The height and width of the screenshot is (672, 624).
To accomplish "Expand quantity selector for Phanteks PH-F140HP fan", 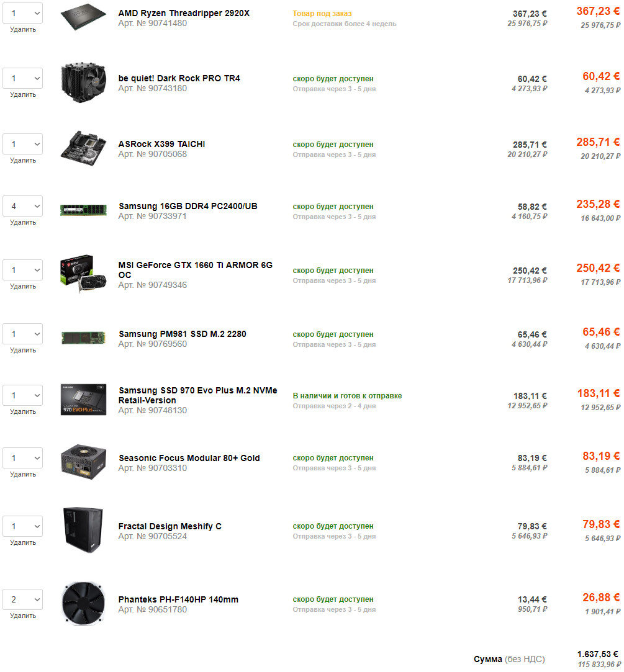I will [23, 599].
